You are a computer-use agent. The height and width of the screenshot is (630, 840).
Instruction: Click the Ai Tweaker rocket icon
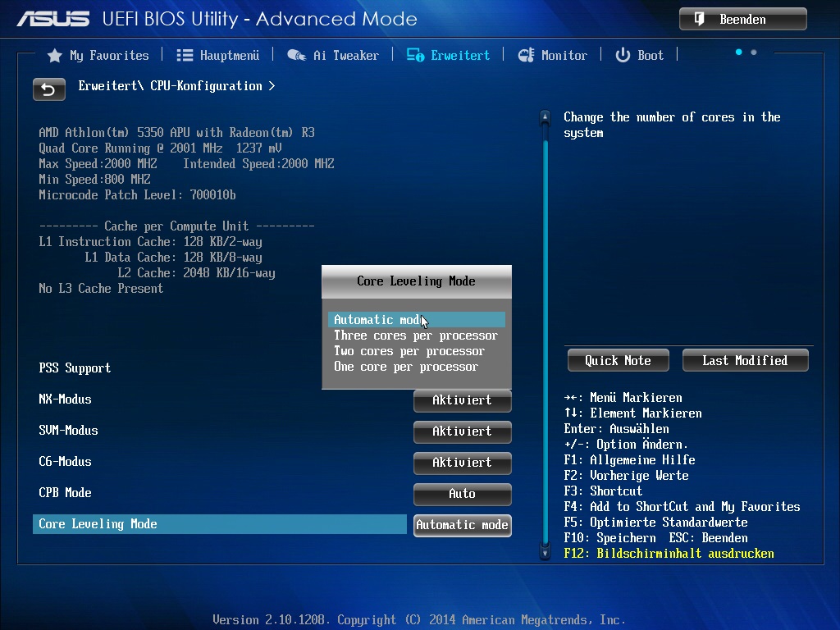tap(296, 55)
